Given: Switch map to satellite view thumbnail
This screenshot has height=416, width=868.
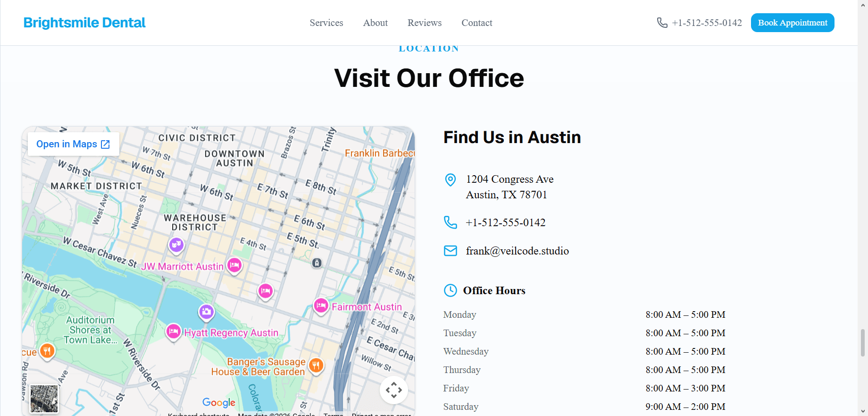Looking at the screenshot, I should tap(44, 399).
